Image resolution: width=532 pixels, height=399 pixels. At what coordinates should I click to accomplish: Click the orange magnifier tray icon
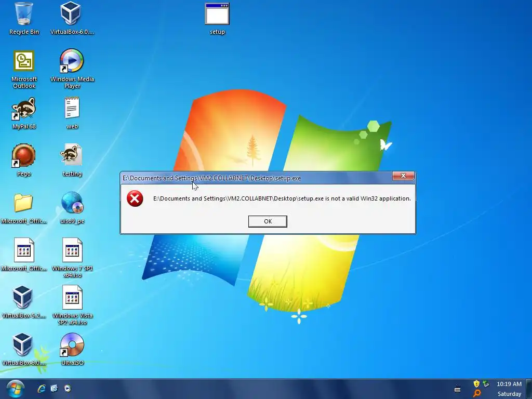click(477, 394)
